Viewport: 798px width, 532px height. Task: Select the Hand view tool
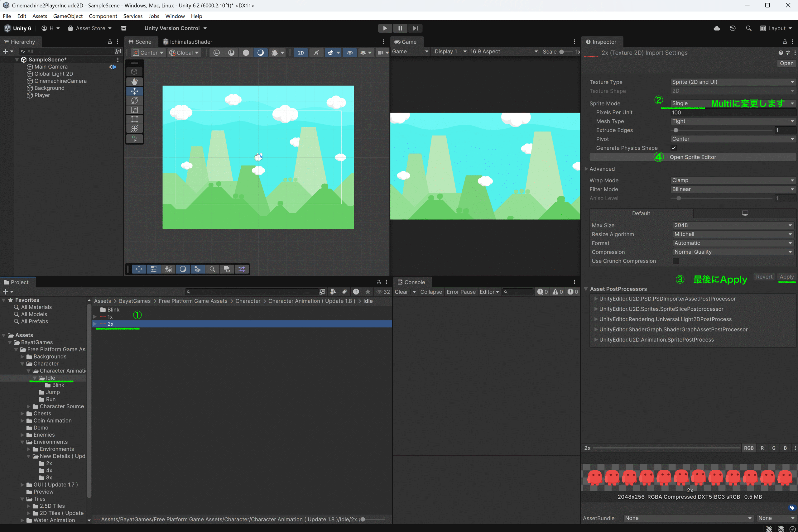pos(134,81)
